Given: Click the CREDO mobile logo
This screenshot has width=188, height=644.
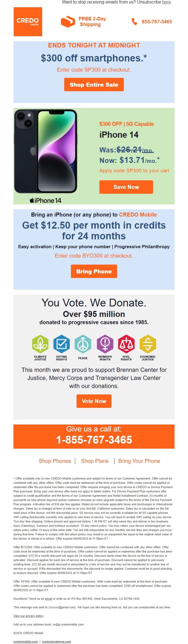Looking at the screenshot, I should click(x=28, y=22).
